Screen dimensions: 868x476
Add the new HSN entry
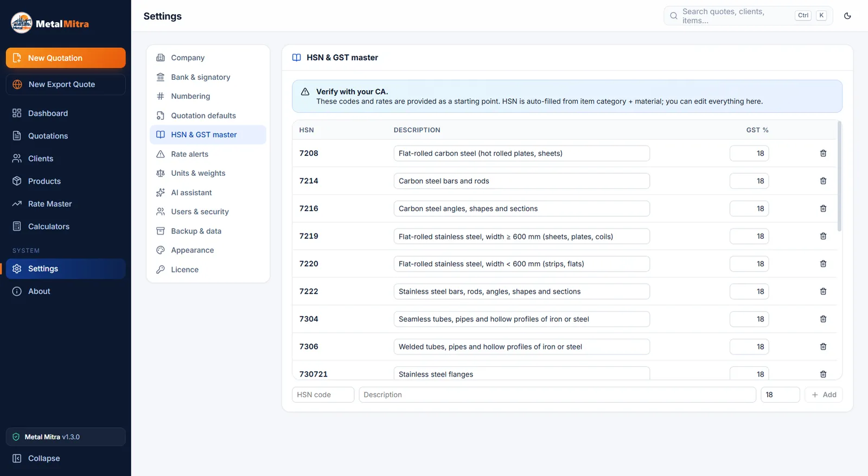[x=824, y=395]
